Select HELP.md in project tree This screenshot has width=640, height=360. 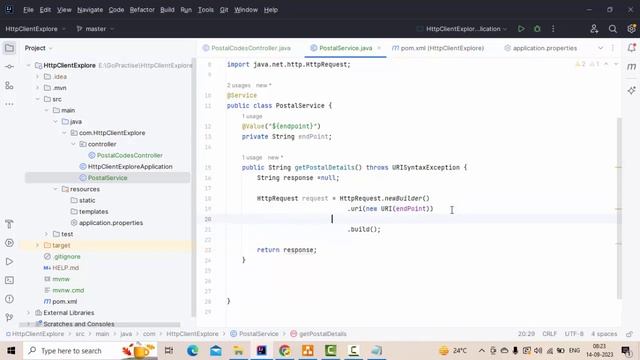pyautogui.click(x=65, y=268)
